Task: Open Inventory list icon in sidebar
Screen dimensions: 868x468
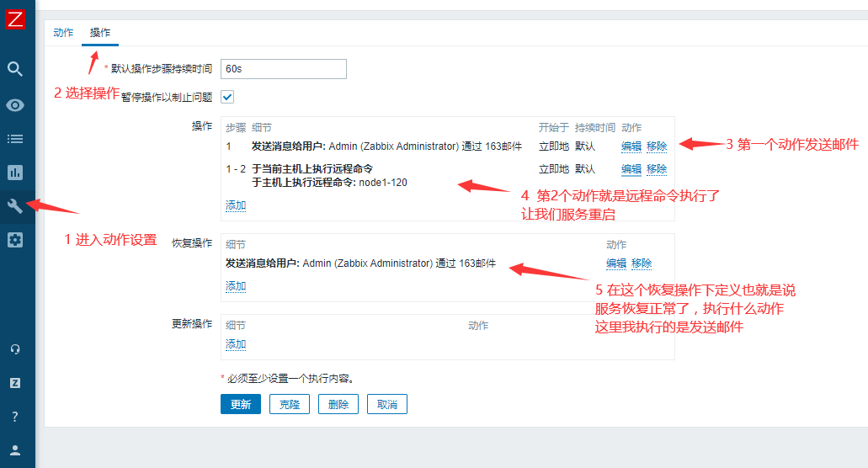Action: [15, 139]
